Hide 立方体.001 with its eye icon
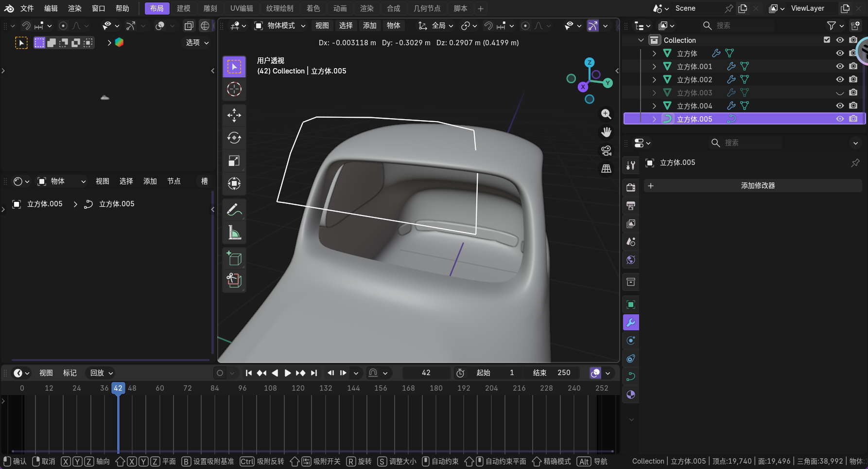868x469 pixels. tap(840, 66)
